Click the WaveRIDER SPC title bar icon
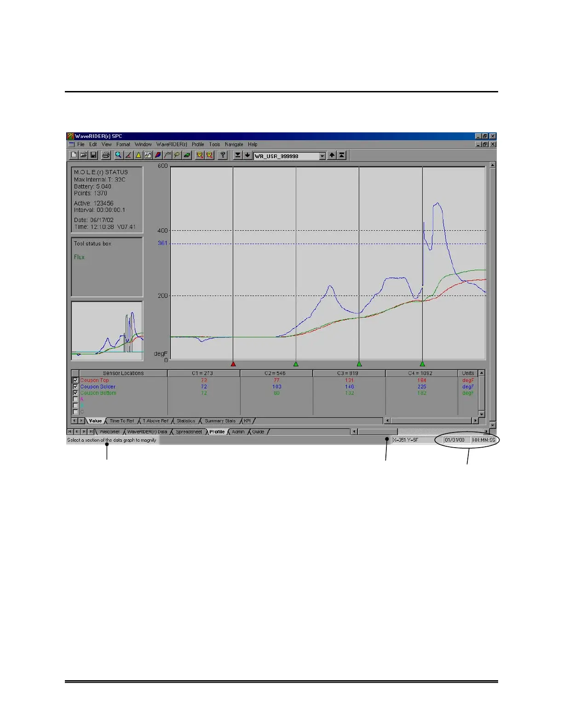This screenshot has height=728, width=563. click(70, 136)
